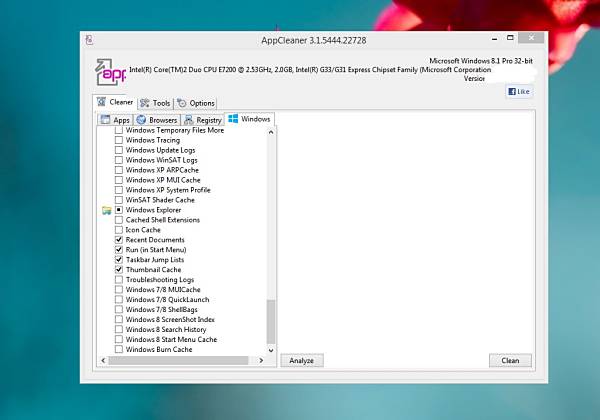Click the horizontal scroll right arrow
The width and height of the screenshot is (600, 420).
click(261, 360)
